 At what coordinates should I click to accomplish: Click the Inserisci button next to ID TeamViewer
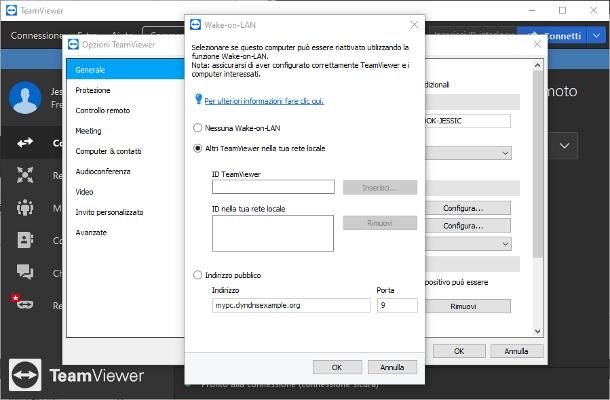pyautogui.click(x=380, y=188)
